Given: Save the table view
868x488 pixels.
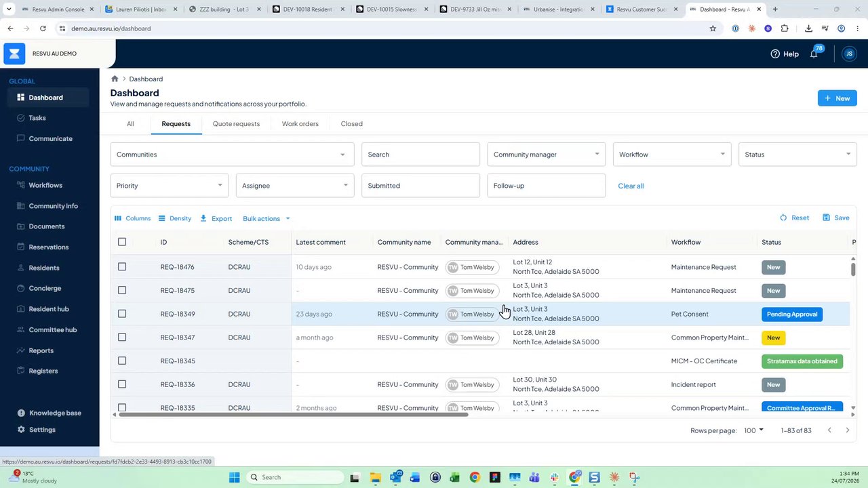Looking at the screenshot, I should (835, 218).
